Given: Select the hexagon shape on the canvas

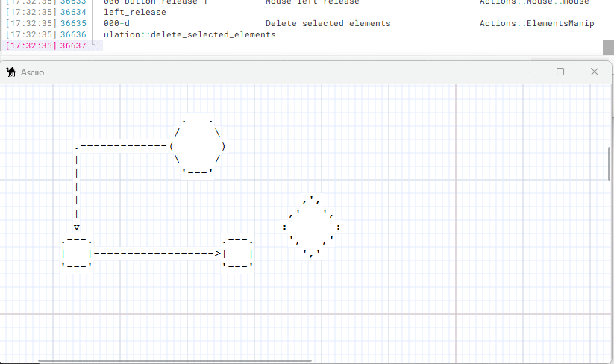Looking at the screenshot, I should click(198, 146).
